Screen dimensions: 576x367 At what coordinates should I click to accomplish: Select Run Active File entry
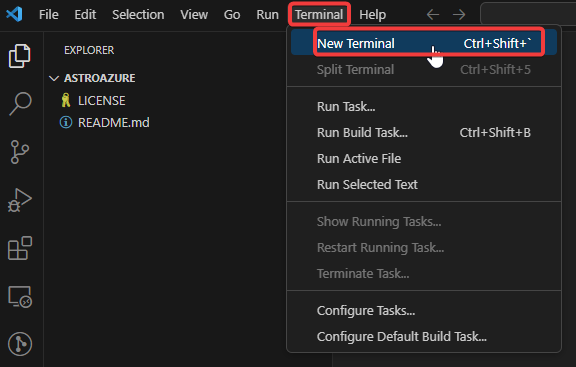[x=424, y=159]
